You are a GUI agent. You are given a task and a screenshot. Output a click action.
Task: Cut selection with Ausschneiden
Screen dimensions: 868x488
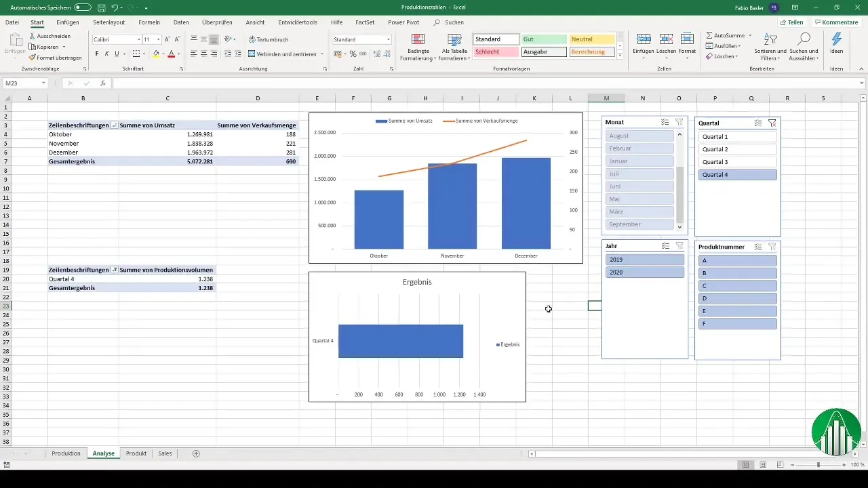[49, 36]
